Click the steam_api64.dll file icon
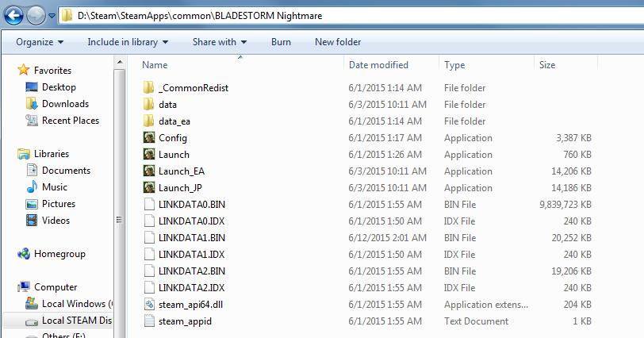The height and width of the screenshot is (338, 644). pos(148,305)
